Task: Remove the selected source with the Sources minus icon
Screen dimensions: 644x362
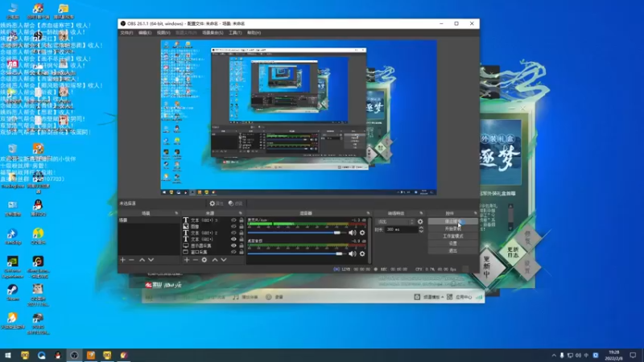Action: tap(196, 260)
